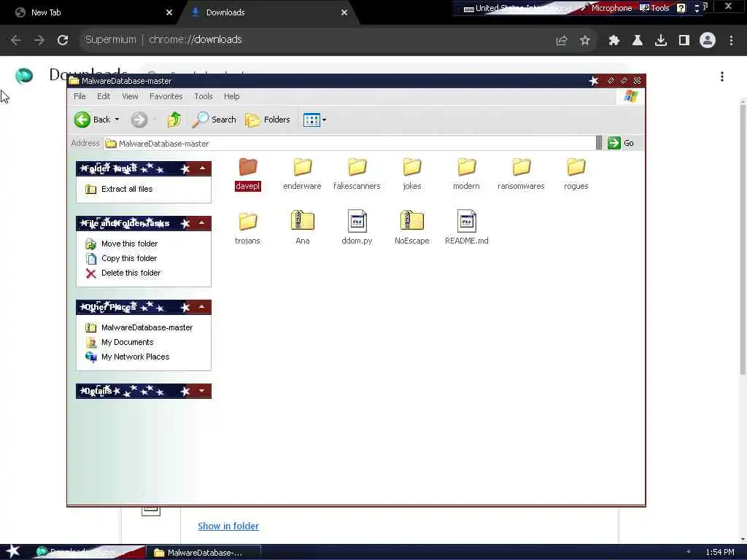Screen dimensions: 747x560
Task: Click the Start button star icon
Action: pyautogui.click(x=13, y=551)
